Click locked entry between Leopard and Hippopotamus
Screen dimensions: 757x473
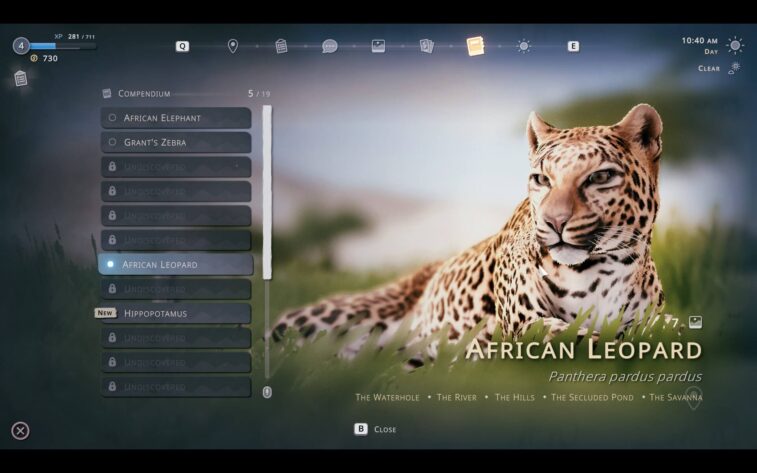coord(176,289)
